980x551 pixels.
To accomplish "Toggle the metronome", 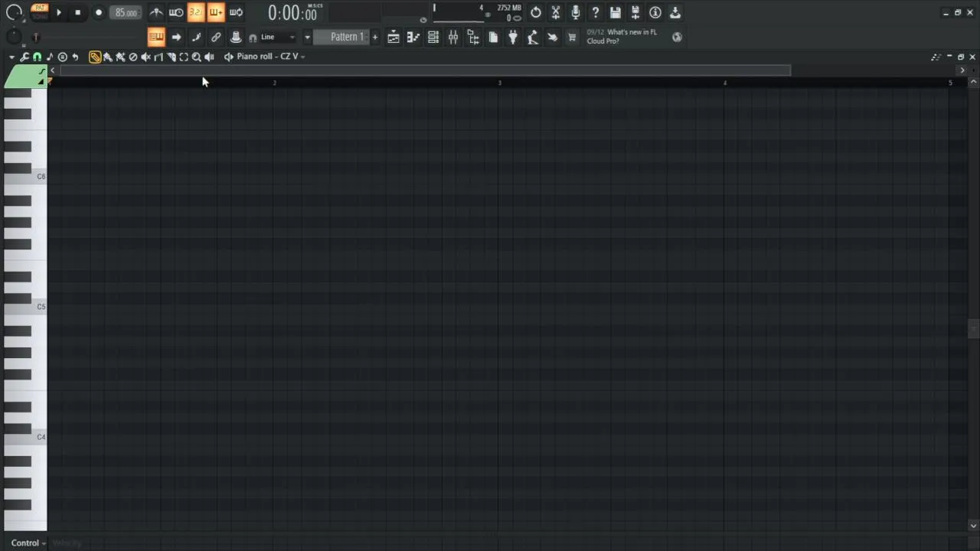I will pos(156,12).
